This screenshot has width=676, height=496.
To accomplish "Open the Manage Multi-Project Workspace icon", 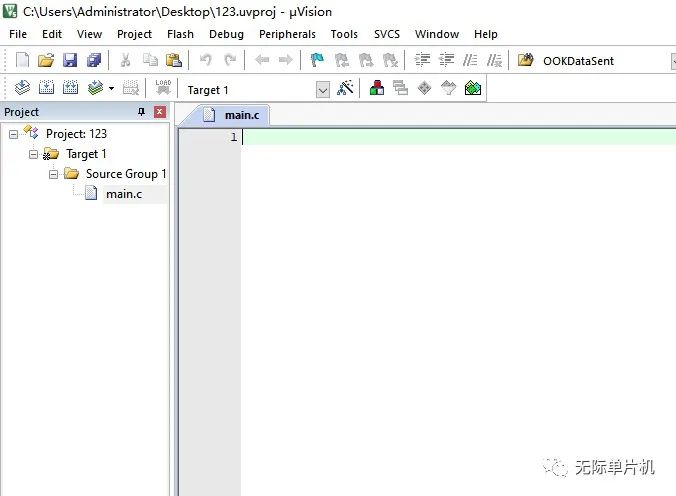I will [x=401, y=88].
